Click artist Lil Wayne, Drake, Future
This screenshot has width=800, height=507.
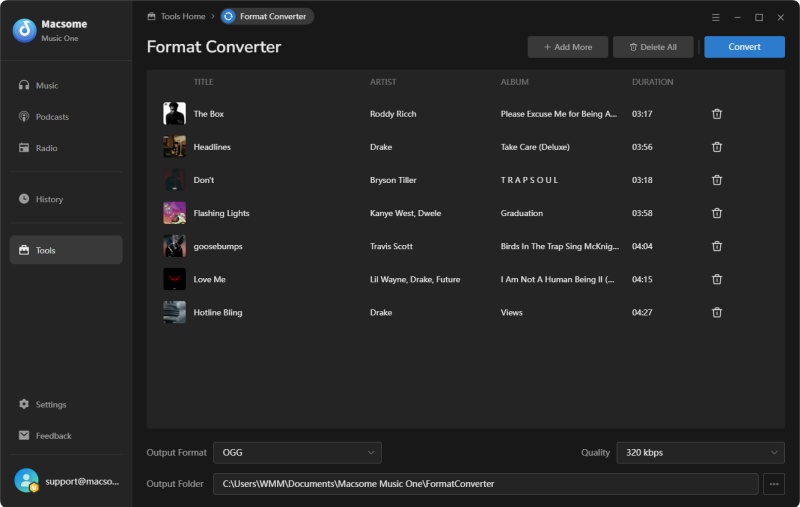[415, 280]
